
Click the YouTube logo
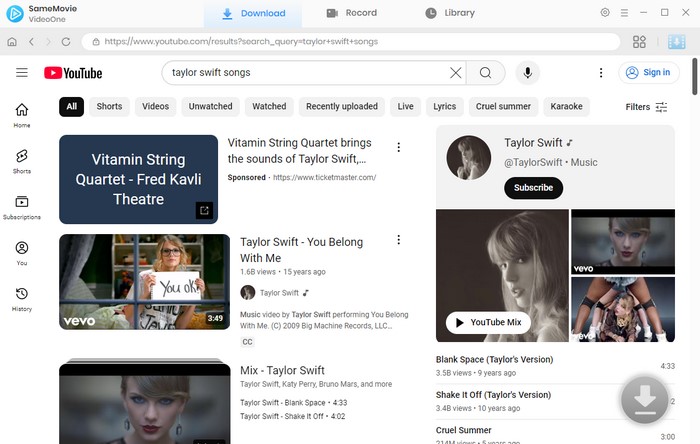click(x=73, y=73)
